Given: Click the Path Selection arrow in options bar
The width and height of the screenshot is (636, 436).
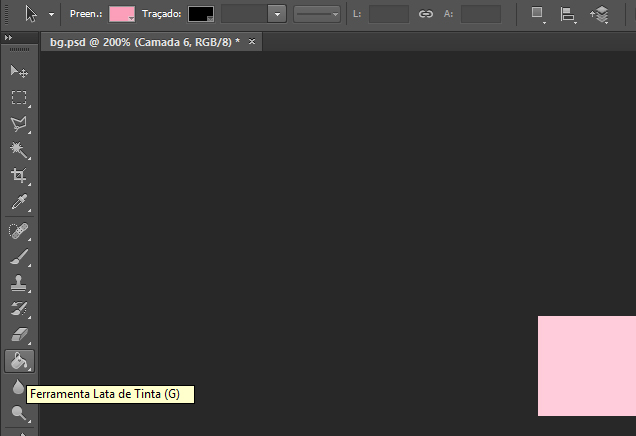Looking at the screenshot, I should 31,14.
